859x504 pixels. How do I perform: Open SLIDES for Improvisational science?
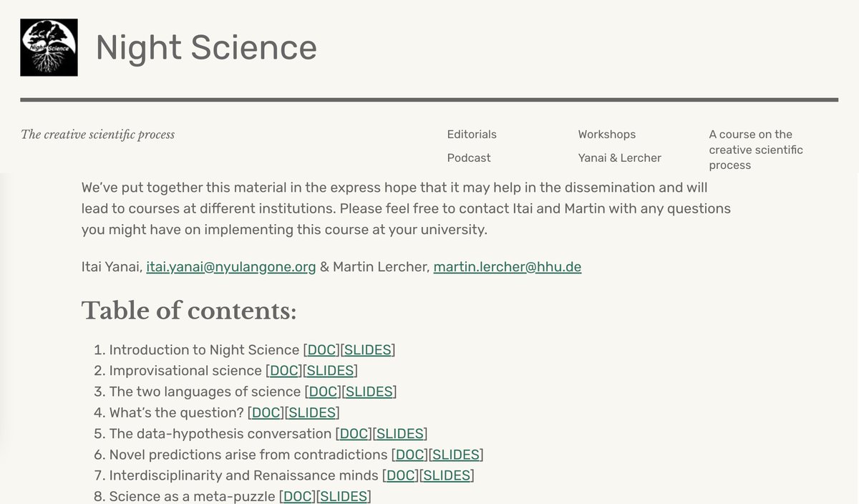(330, 371)
